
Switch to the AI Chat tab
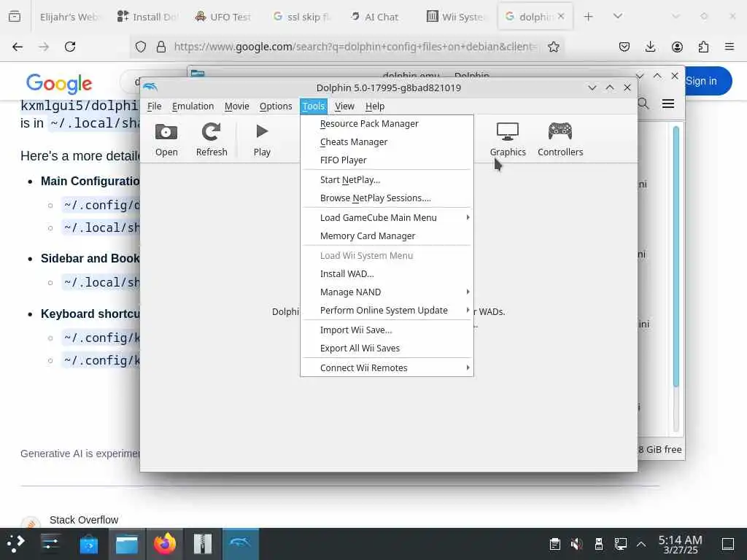click(374, 17)
